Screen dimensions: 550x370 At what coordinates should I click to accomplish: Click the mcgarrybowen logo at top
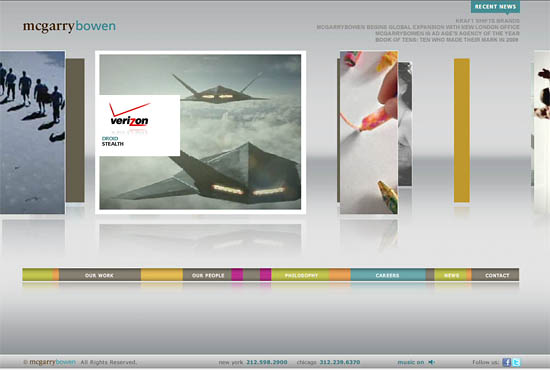[69, 27]
